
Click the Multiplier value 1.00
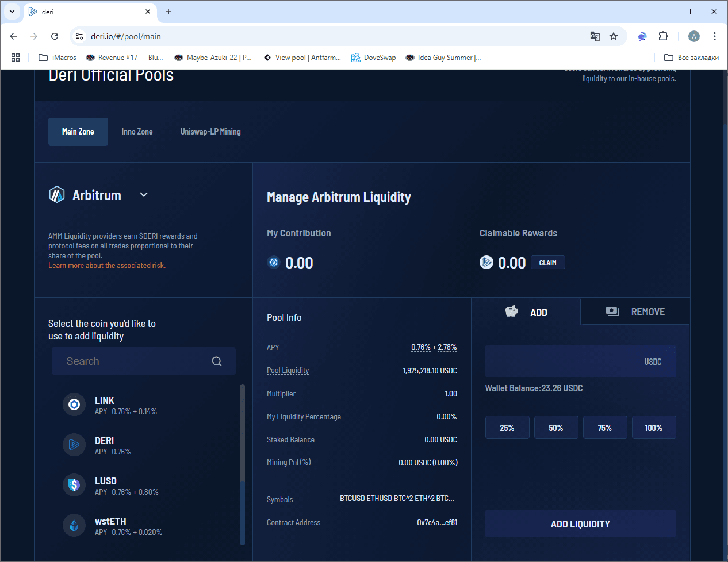point(451,393)
